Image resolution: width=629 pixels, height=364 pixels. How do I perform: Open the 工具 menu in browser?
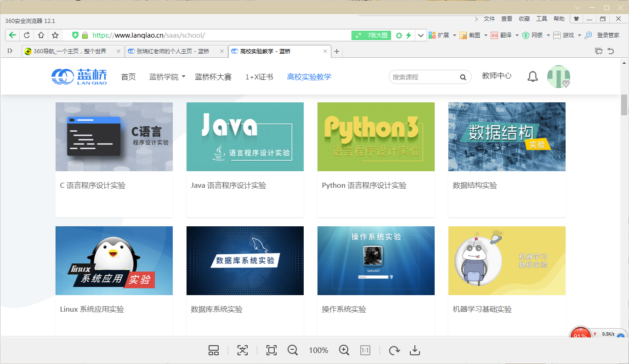pyautogui.click(x=542, y=19)
